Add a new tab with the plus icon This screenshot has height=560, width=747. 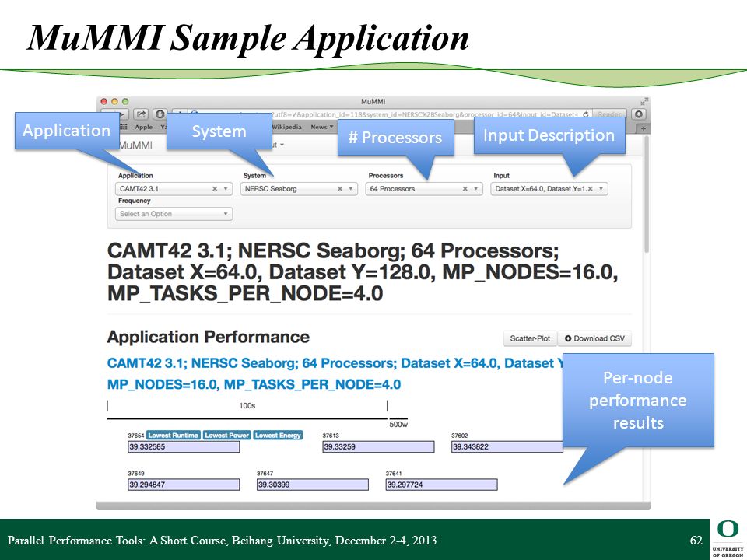[x=644, y=128]
